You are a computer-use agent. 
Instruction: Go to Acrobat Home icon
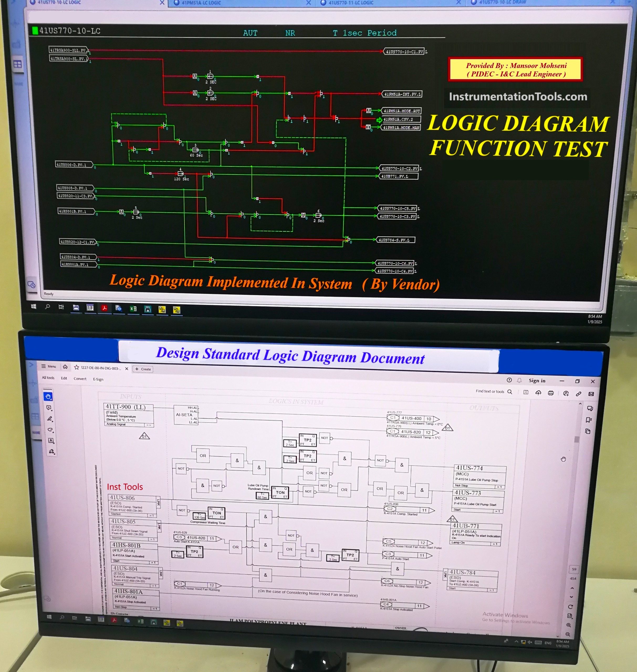pos(65,366)
